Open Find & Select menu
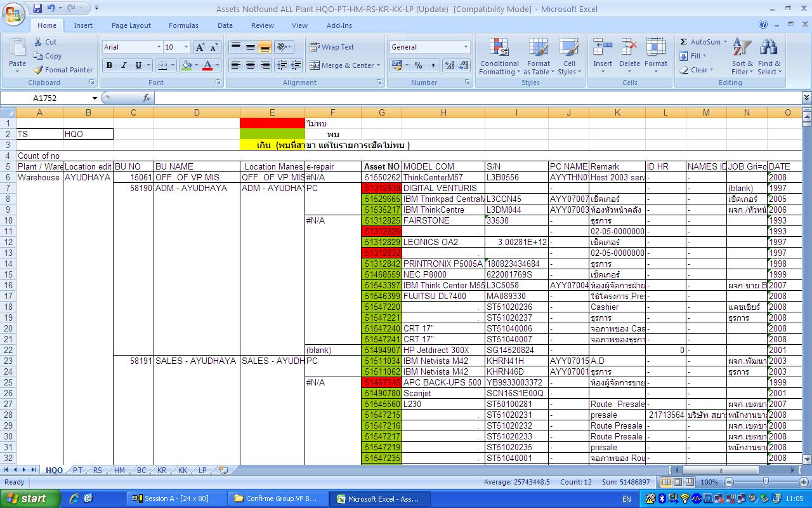Image resolution: width=812 pixels, height=508 pixels. coord(769,57)
